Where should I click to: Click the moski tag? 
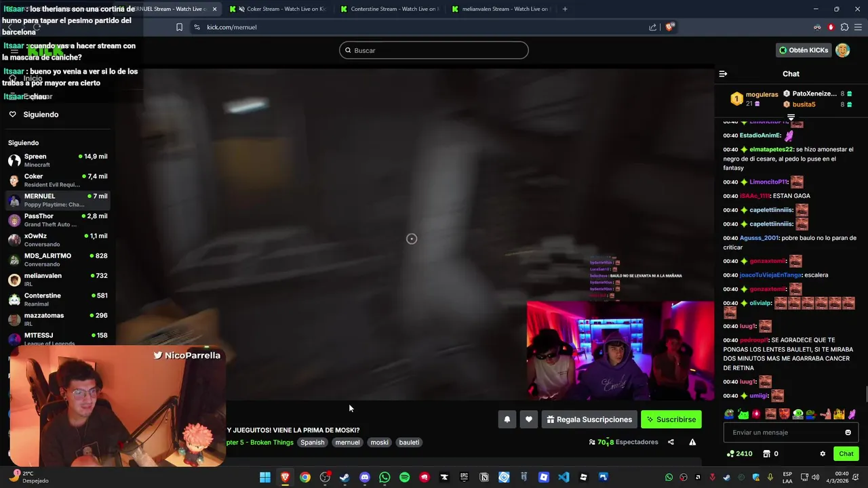click(380, 442)
